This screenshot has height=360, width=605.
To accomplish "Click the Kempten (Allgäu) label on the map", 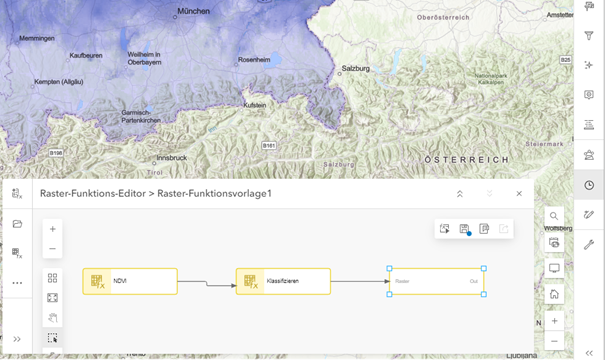I will tap(59, 82).
